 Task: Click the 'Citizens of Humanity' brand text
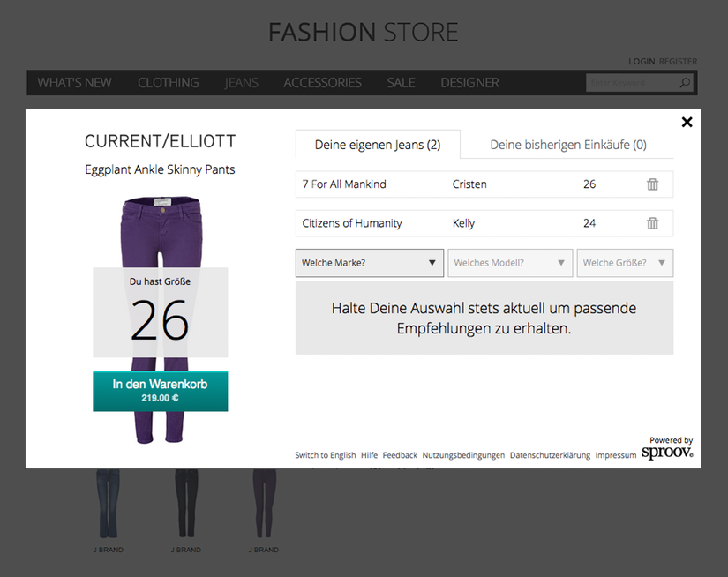point(352,223)
